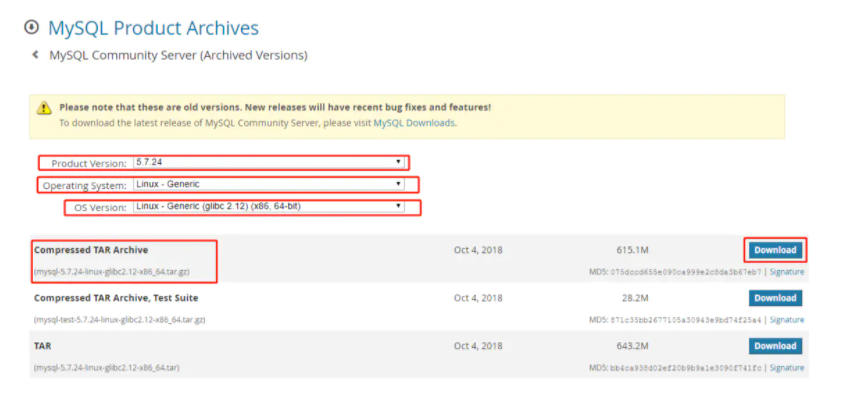
Task: Open the Product Version dropdown showing 5.7.24
Action: click(x=269, y=162)
